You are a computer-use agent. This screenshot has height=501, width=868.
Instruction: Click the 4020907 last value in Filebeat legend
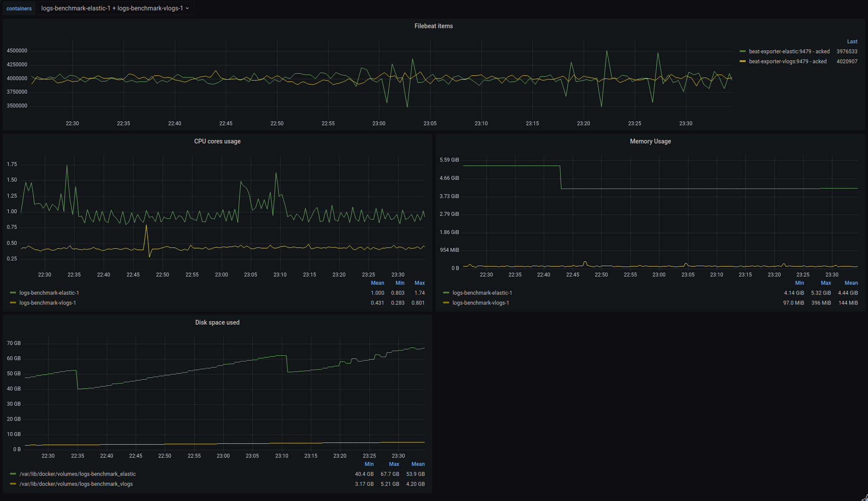tap(847, 62)
